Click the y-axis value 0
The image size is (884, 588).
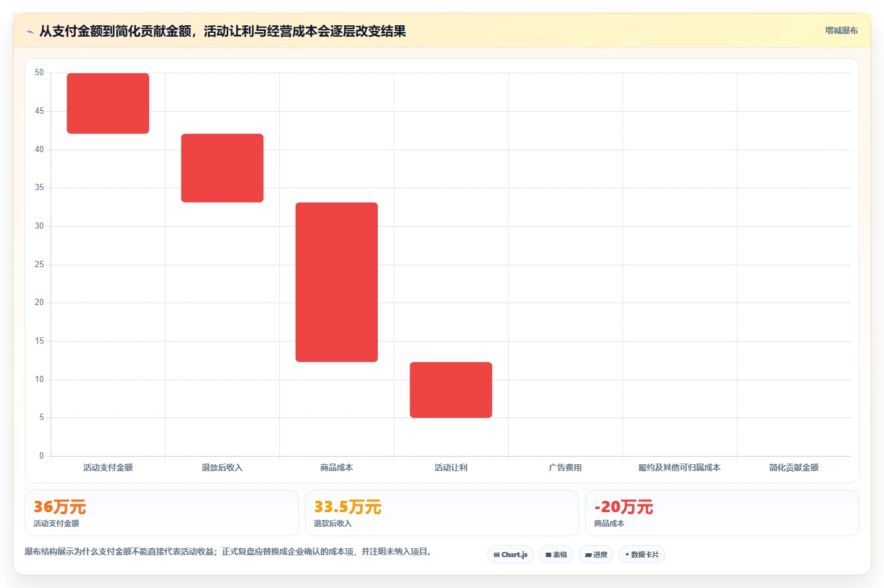click(42, 455)
